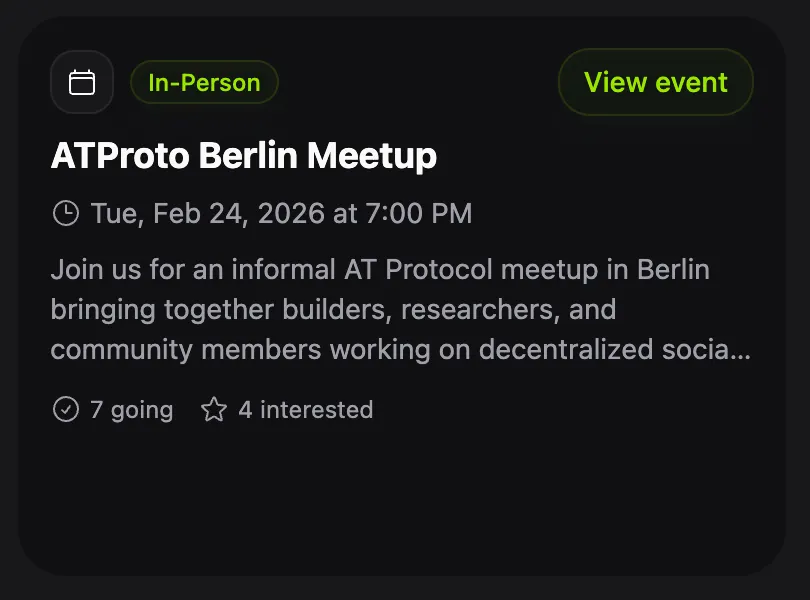Click the calendar icon on the event card
Viewport: 810px width, 600px height.
(x=82, y=83)
